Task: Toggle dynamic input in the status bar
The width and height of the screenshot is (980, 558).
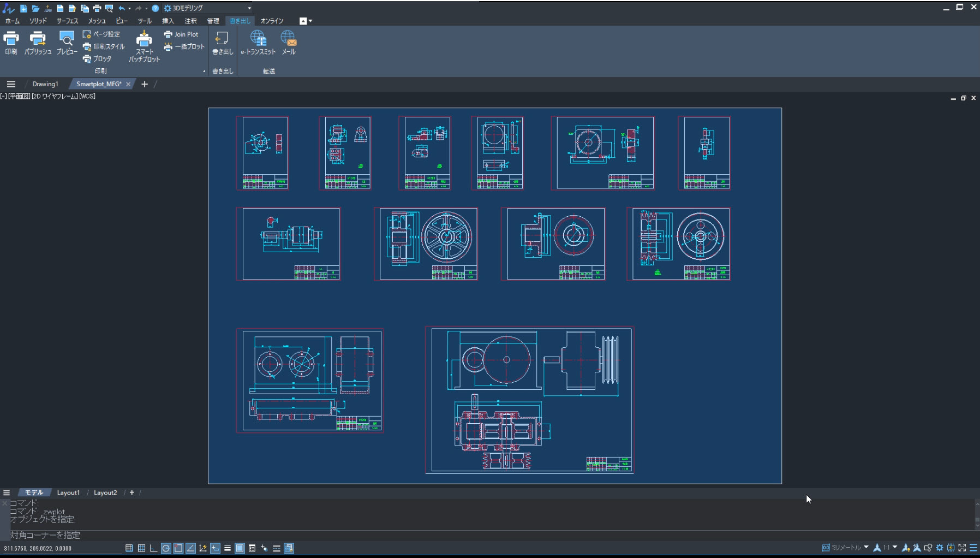Action: (x=215, y=548)
